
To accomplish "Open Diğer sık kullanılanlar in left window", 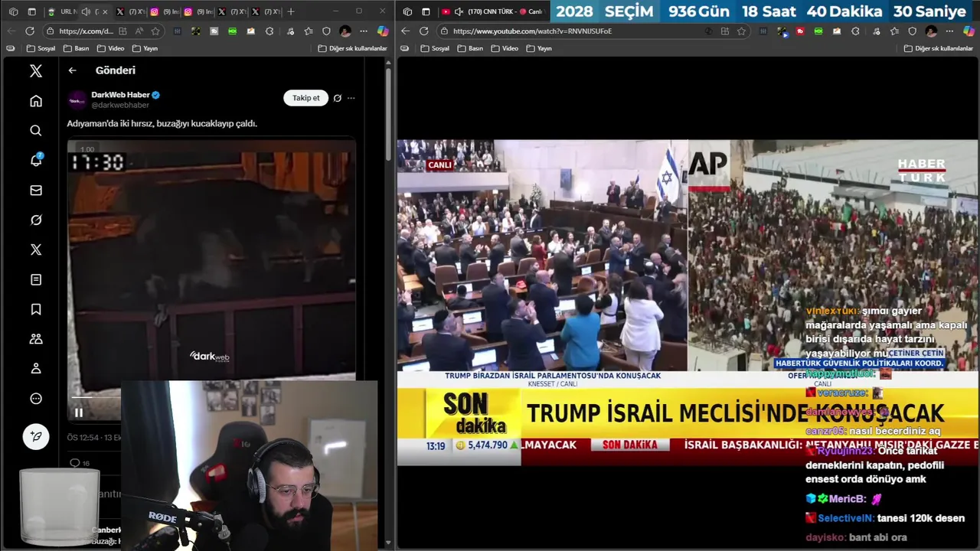I will (352, 48).
